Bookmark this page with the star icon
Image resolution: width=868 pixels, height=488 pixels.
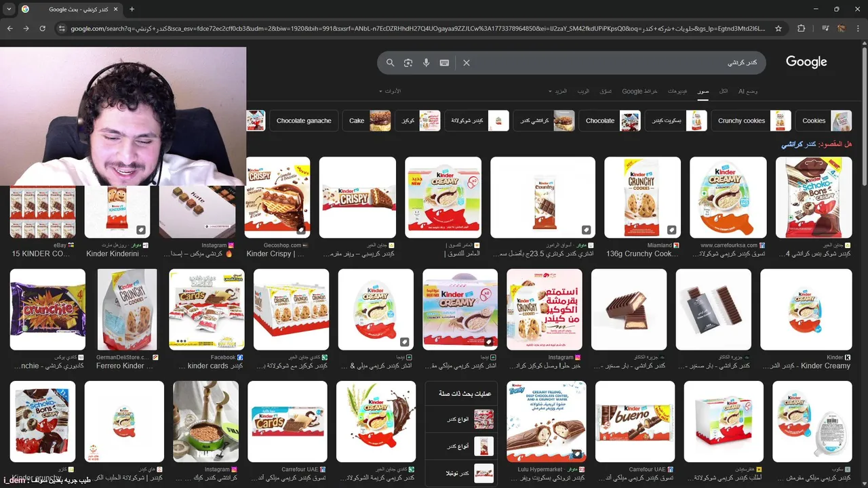[778, 28]
